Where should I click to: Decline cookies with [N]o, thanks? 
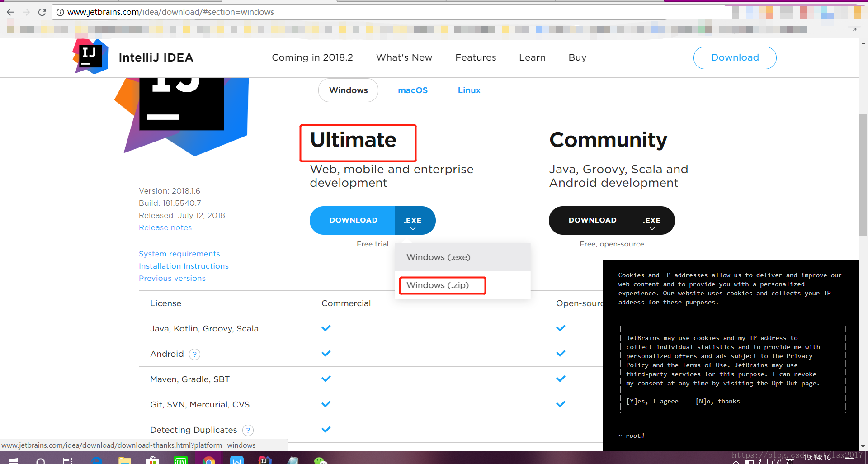click(717, 402)
